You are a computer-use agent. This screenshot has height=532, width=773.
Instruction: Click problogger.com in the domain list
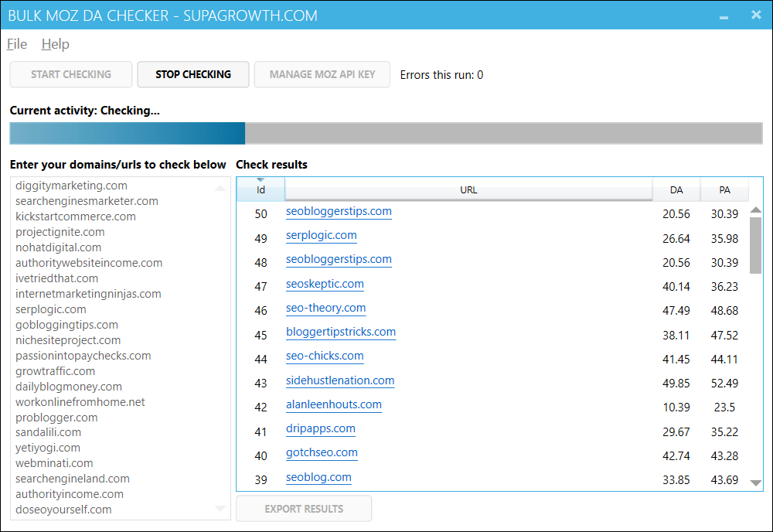coord(56,418)
